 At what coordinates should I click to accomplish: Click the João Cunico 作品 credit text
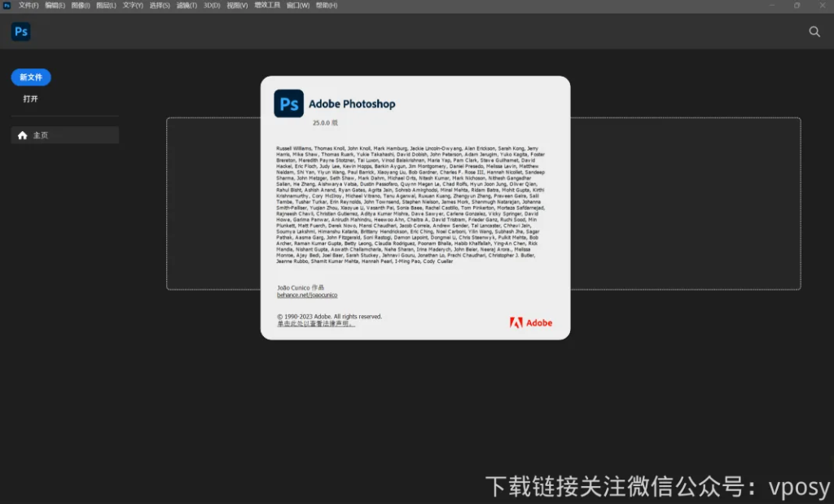[300, 287]
